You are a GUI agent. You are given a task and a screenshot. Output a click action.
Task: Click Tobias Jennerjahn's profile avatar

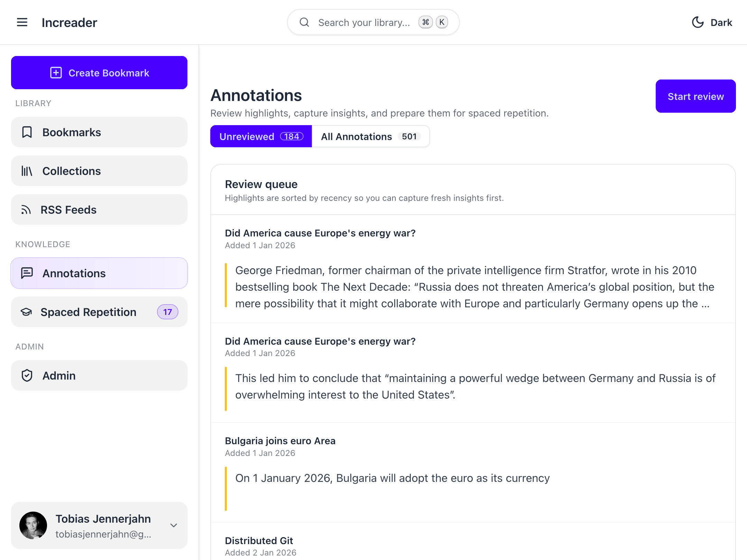pyautogui.click(x=34, y=525)
